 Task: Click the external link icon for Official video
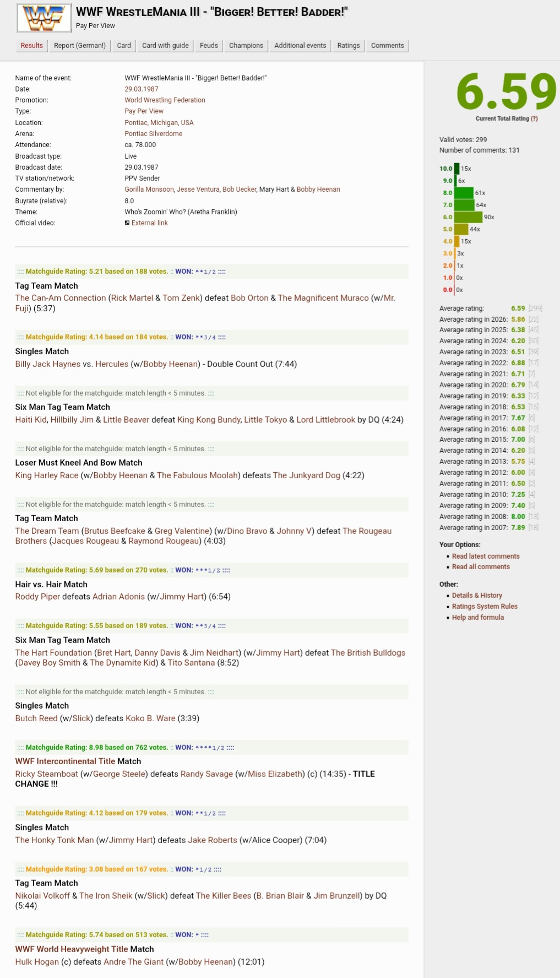pyautogui.click(x=127, y=223)
